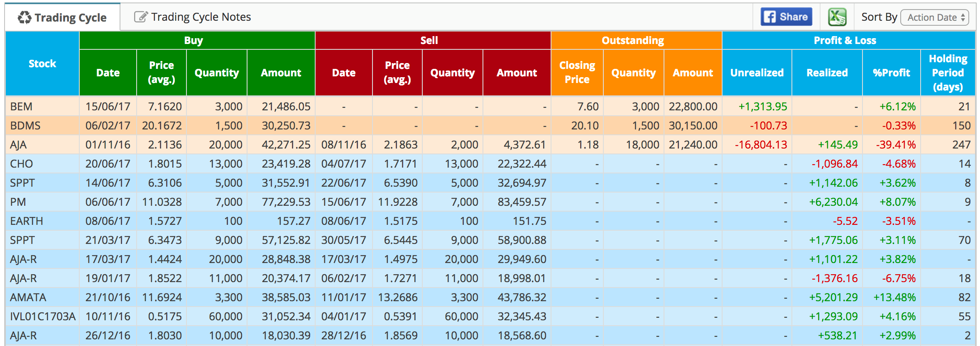The image size is (980, 346).
Task: Click AJA-R row with buy date 19/01/17
Action: coord(490,278)
